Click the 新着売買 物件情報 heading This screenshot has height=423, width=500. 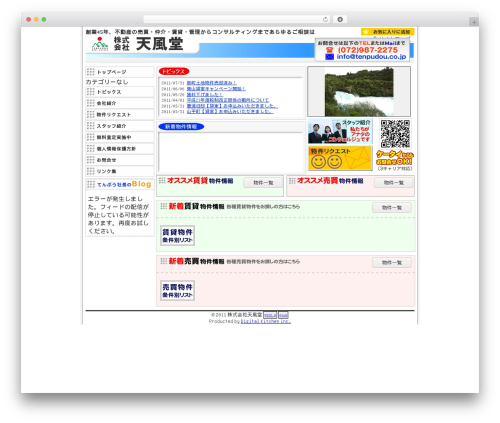coord(196,261)
